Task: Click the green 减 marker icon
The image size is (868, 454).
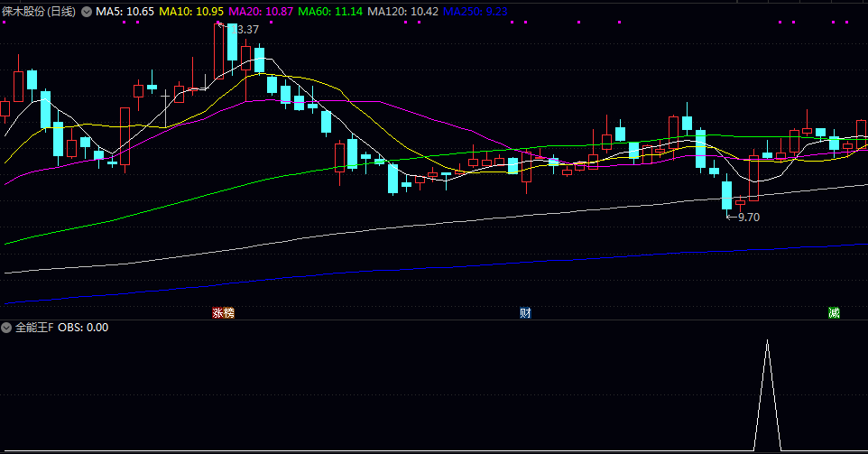Action: 834,313
